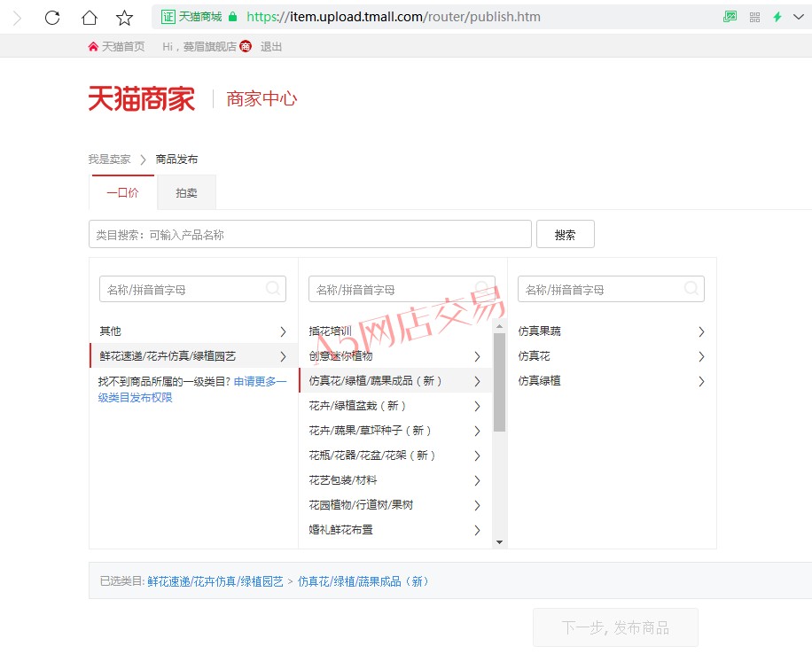812x654 pixels.
Task: Select 花卉/绿植盆栽（新） category
Action: pos(394,406)
